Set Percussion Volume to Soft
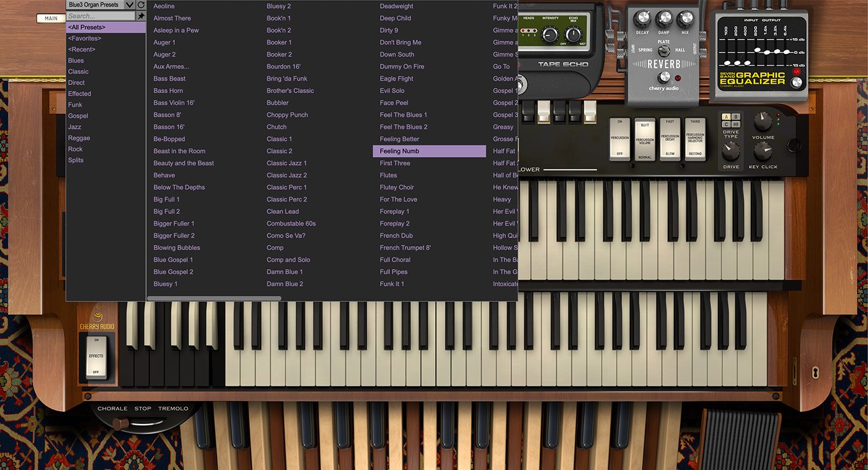The height and width of the screenshot is (470, 868). [646, 125]
